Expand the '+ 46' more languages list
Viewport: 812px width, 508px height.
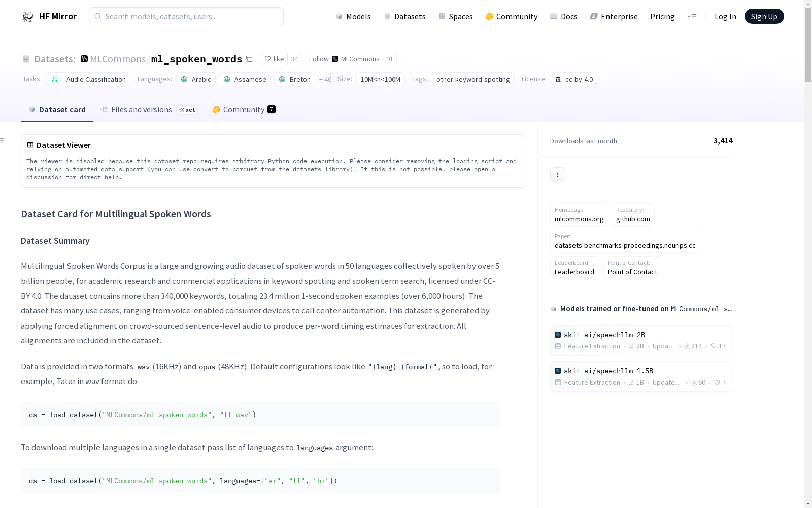(325, 79)
